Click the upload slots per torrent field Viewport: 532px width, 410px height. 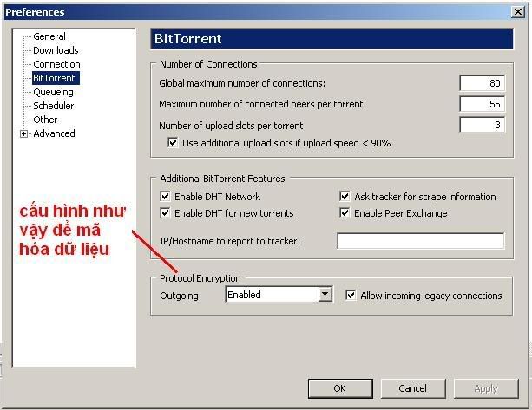click(x=483, y=125)
